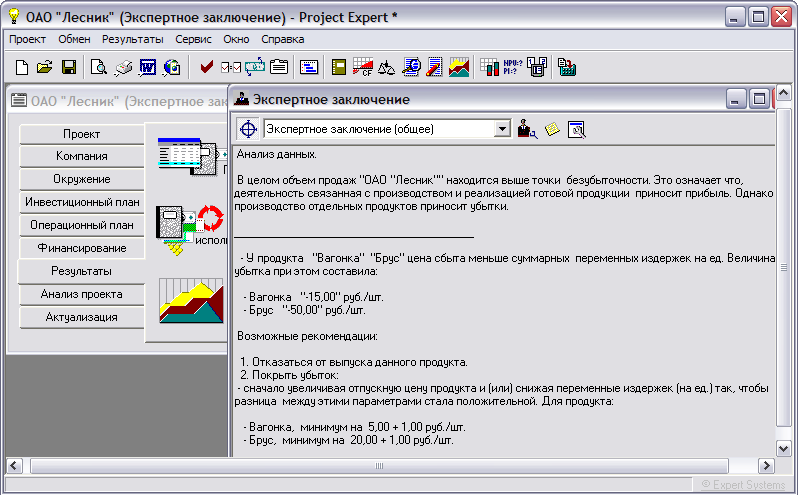Click the printer icon in the toolbar

point(123,67)
